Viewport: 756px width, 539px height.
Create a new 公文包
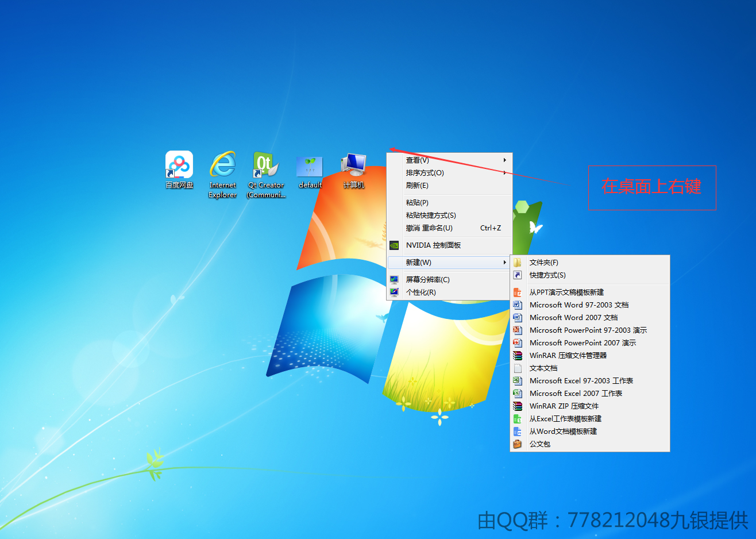click(x=590, y=444)
